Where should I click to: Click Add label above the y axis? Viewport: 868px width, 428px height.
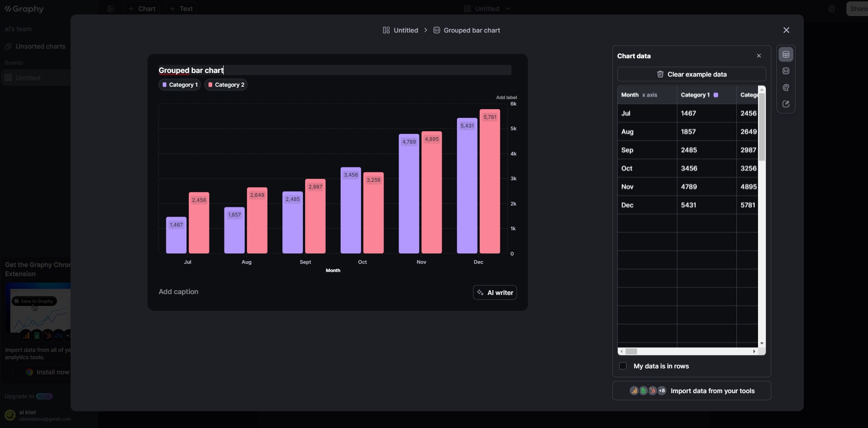click(x=506, y=97)
